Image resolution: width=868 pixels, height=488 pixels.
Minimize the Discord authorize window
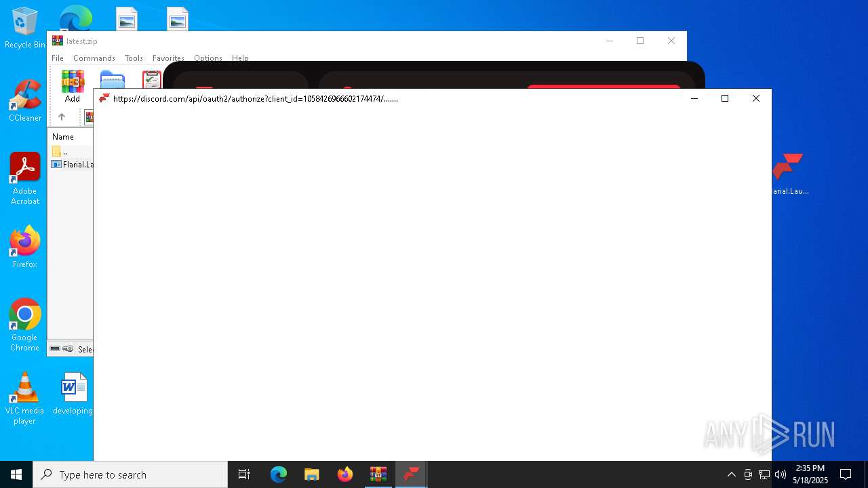pyautogui.click(x=694, y=98)
